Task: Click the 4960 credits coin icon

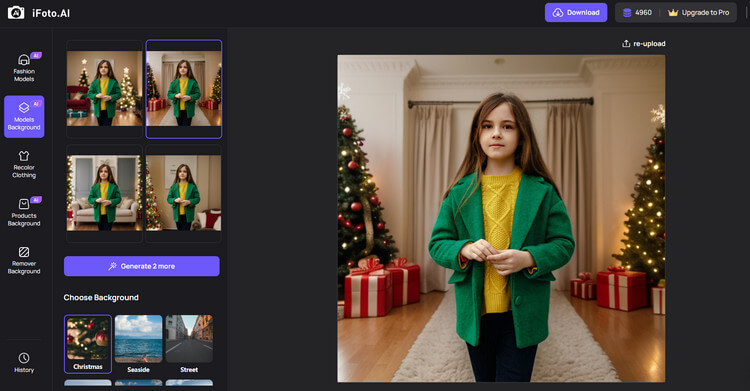Action: coord(627,13)
